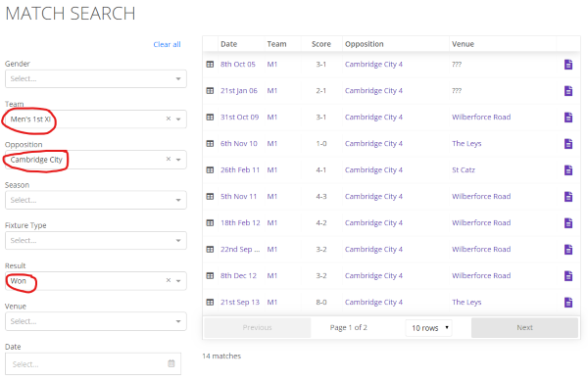Click table icon beside 22nd Sep row
This screenshot has height=381, width=588.
[x=210, y=249]
